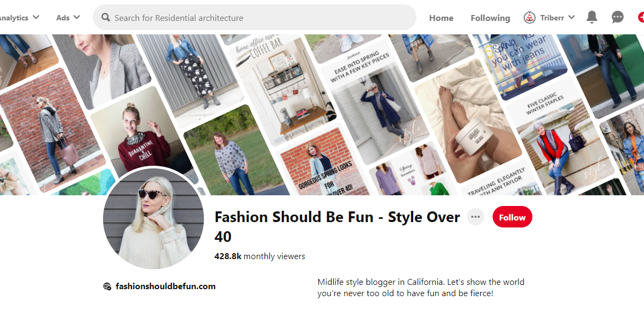This screenshot has width=644, height=309.
Task: Open the notifications bell
Action: point(592,17)
